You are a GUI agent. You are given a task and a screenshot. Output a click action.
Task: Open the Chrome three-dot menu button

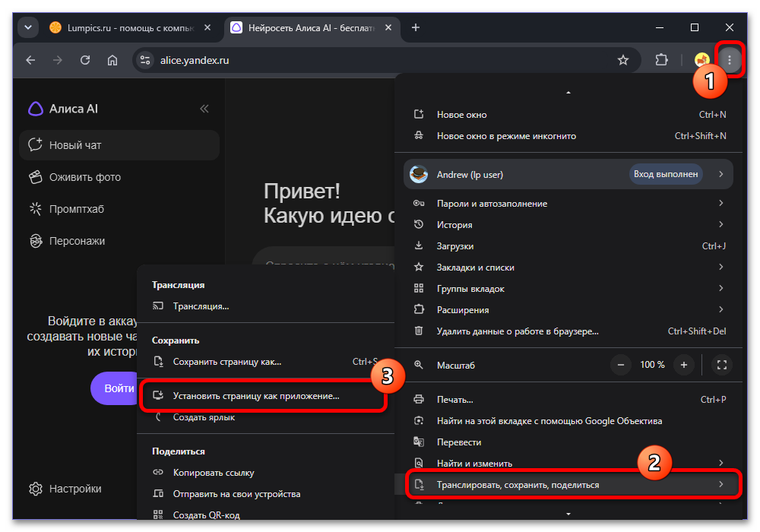click(729, 59)
